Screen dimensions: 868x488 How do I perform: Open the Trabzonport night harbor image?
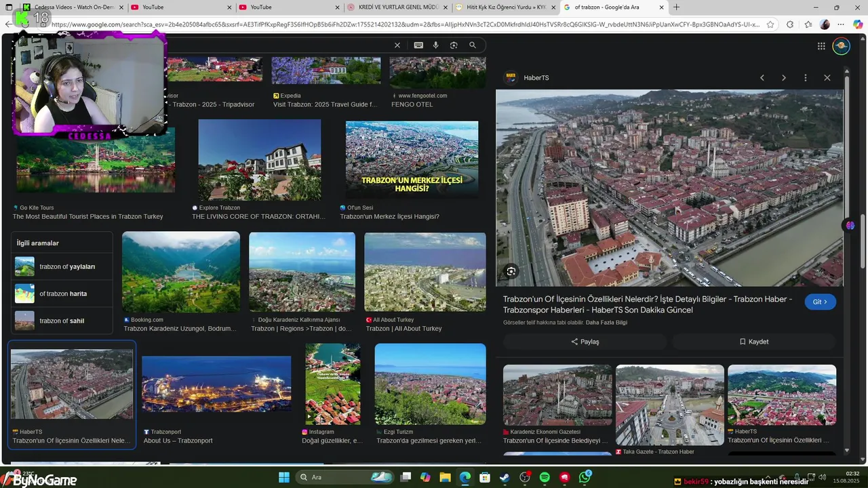(x=216, y=384)
